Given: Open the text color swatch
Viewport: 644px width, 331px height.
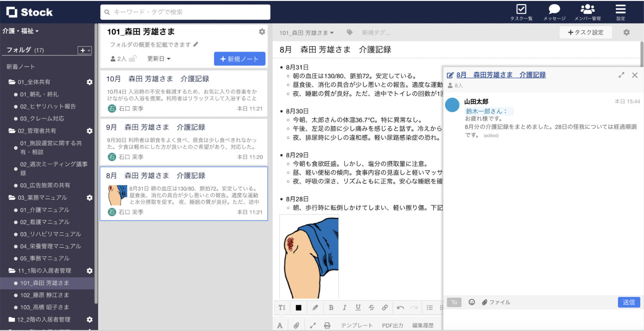Looking at the screenshot, I should click(x=299, y=307).
